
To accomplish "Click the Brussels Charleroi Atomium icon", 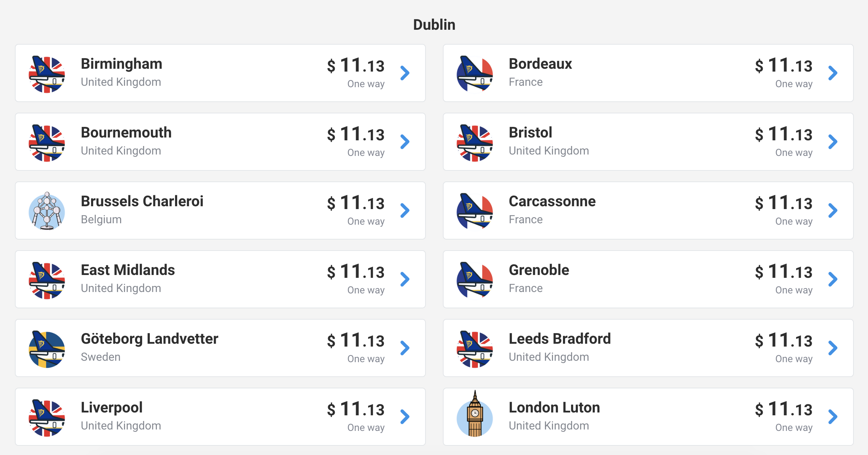I will click(x=47, y=211).
